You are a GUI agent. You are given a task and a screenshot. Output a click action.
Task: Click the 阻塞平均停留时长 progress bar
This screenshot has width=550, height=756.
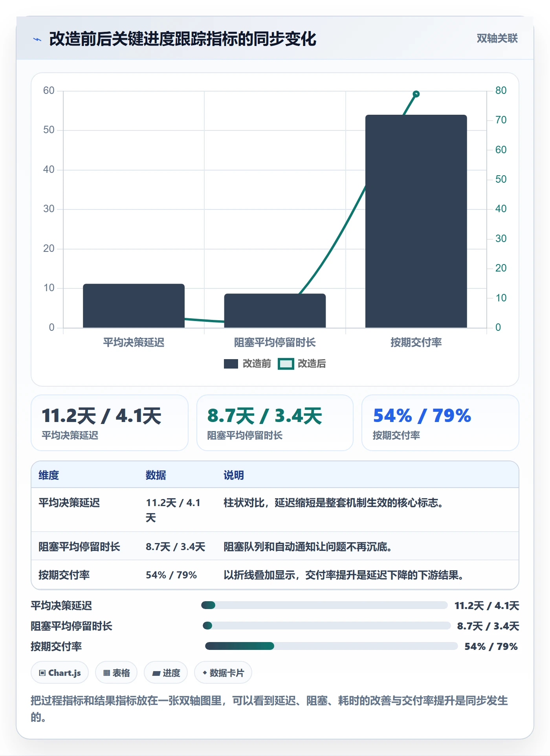[327, 626]
